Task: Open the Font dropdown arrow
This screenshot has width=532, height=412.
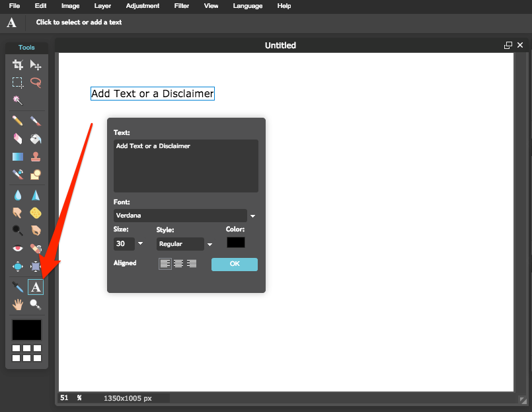Action: tap(252, 216)
